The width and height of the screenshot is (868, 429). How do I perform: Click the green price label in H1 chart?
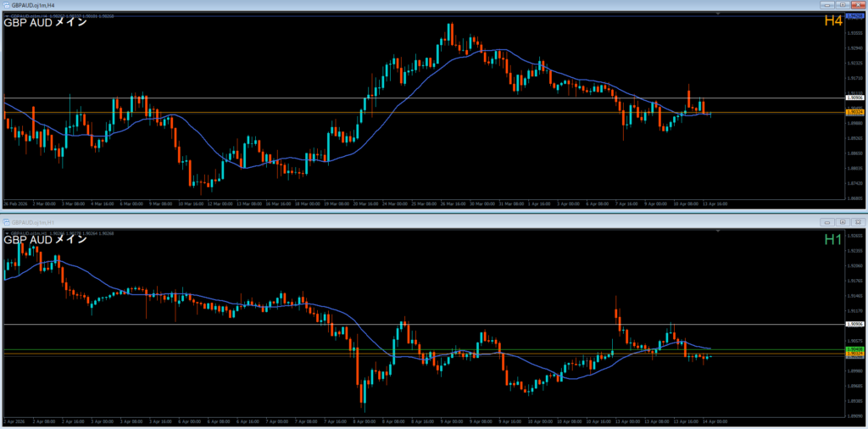click(x=854, y=349)
